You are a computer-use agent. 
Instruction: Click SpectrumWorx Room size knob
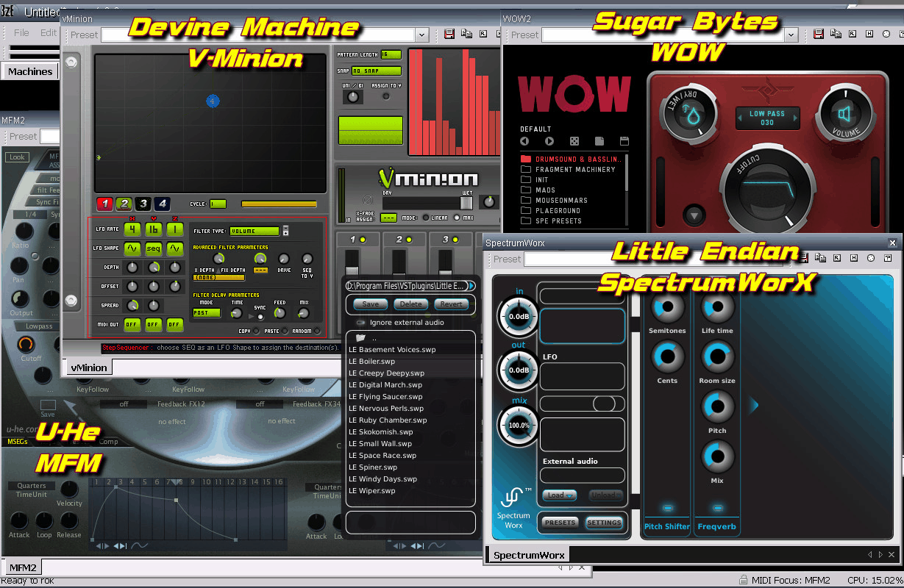(x=717, y=357)
